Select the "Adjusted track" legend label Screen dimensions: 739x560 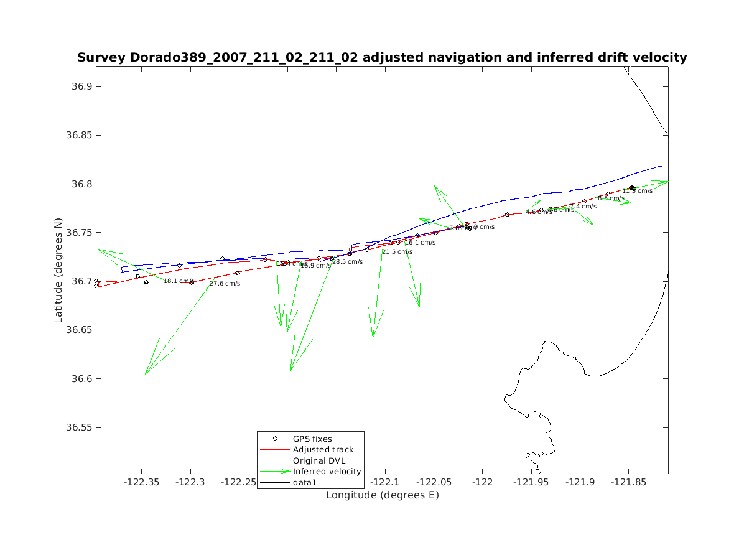pyautogui.click(x=323, y=450)
